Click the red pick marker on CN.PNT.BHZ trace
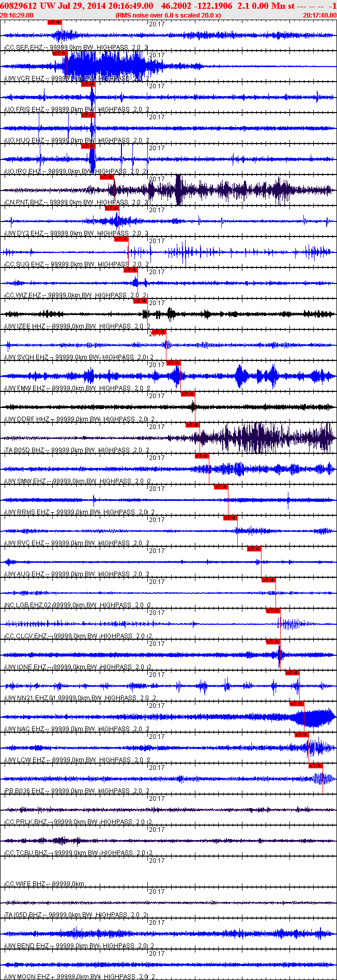 pos(107,177)
